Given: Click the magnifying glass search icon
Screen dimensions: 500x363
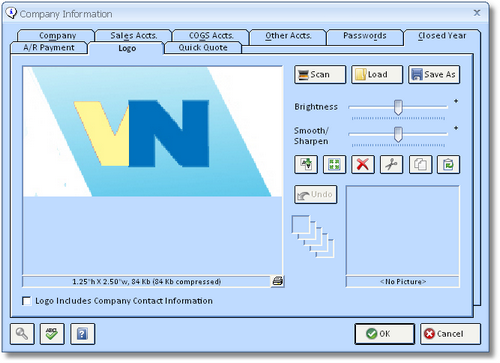Looking at the screenshot, I should 22,334.
